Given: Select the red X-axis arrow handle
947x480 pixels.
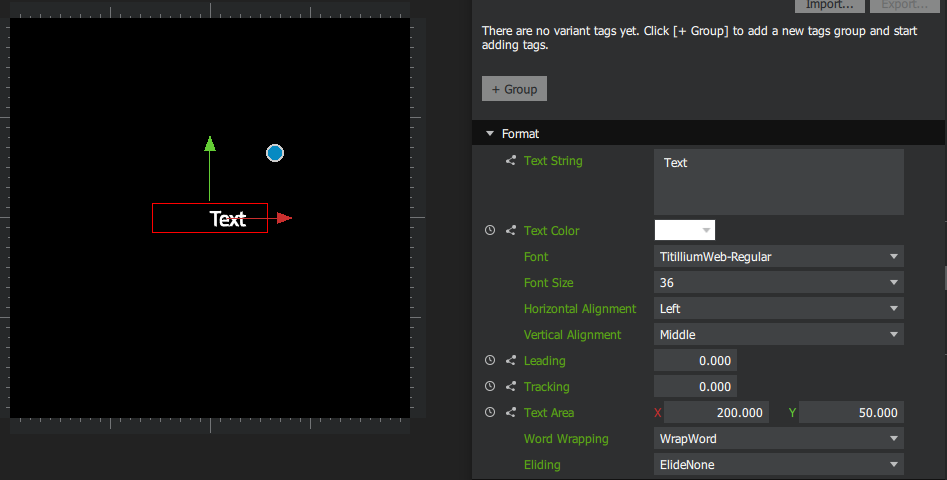Looking at the screenshot, I should click(284, 218).
